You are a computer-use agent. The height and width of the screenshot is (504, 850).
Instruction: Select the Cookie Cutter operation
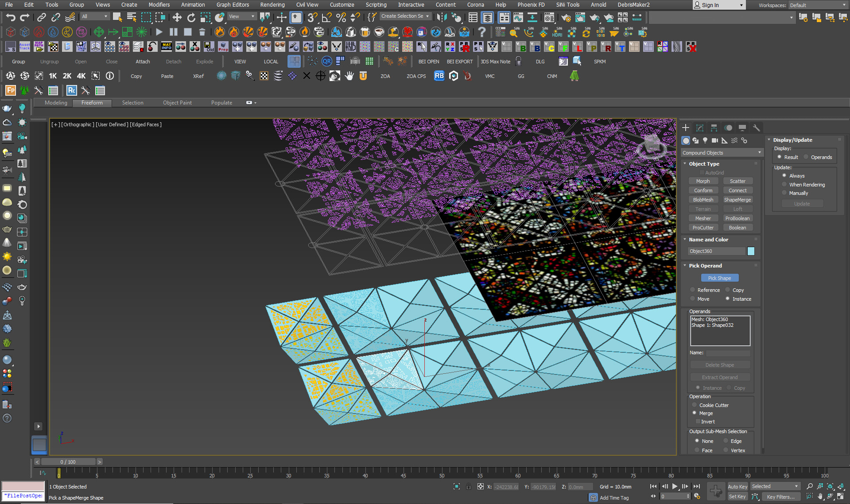pyautogui.click(x=695, y=405)
